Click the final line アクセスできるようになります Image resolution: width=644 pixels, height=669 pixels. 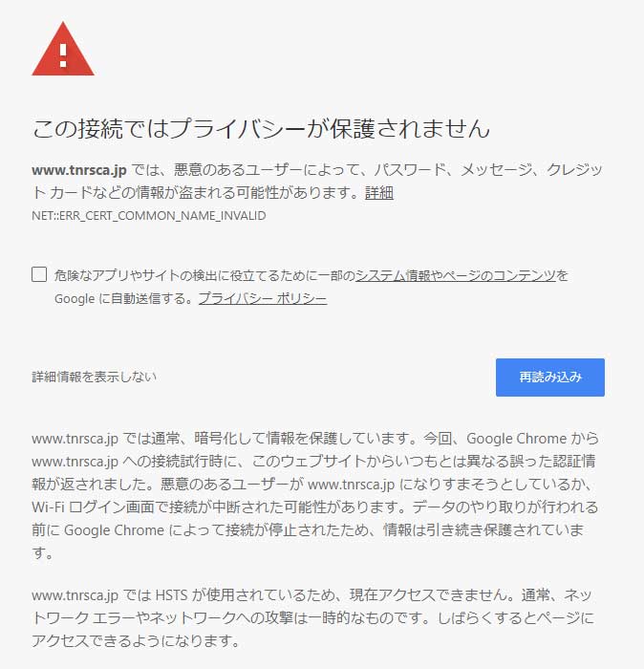coord(135,641)
